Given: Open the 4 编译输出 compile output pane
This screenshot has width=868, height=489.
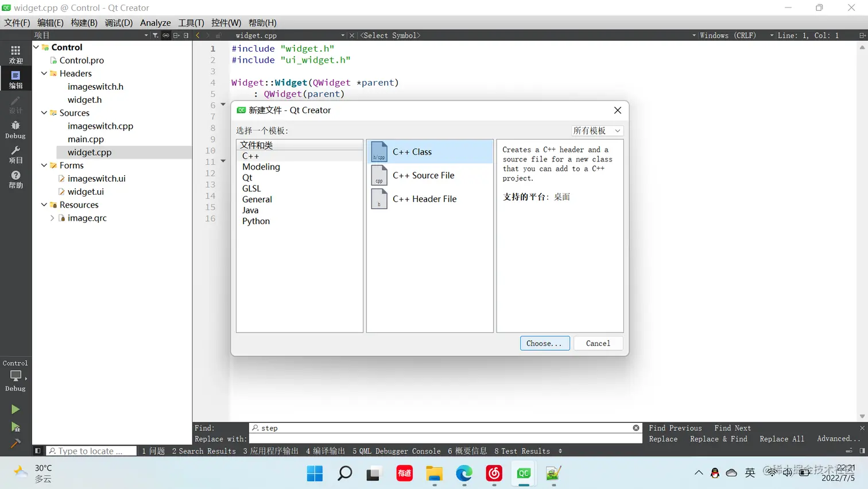Looking at the screenshot, I should (325, 451).
